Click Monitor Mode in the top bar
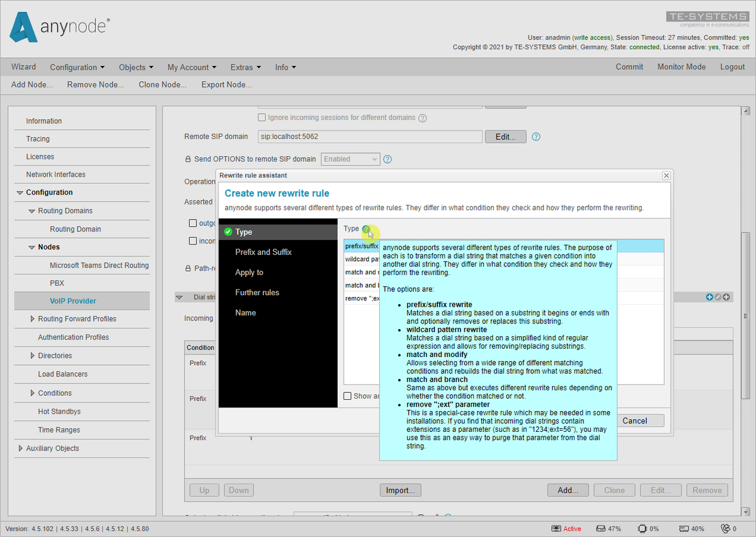756x537 pixels. click(682, 67)
